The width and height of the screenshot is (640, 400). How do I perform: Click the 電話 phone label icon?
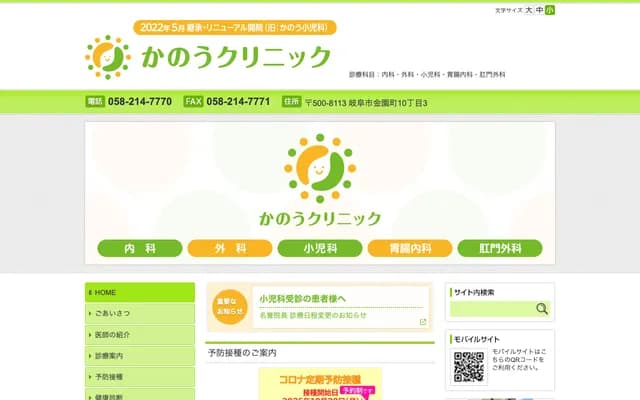[95, 101]
